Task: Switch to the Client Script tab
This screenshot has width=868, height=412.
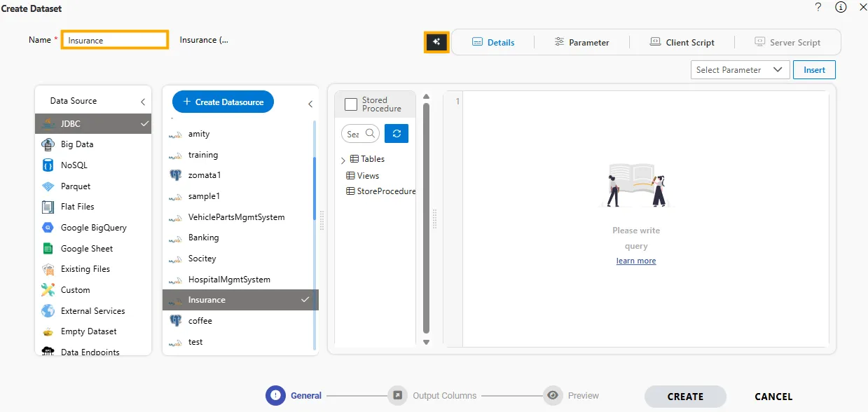Action: click(x=682, y=42)
